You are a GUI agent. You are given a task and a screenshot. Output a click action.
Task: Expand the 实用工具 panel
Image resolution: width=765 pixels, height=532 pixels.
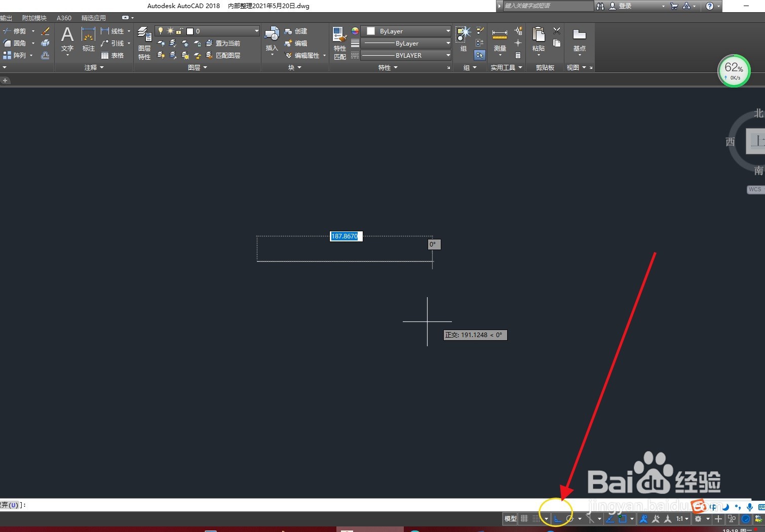[506, 67]
